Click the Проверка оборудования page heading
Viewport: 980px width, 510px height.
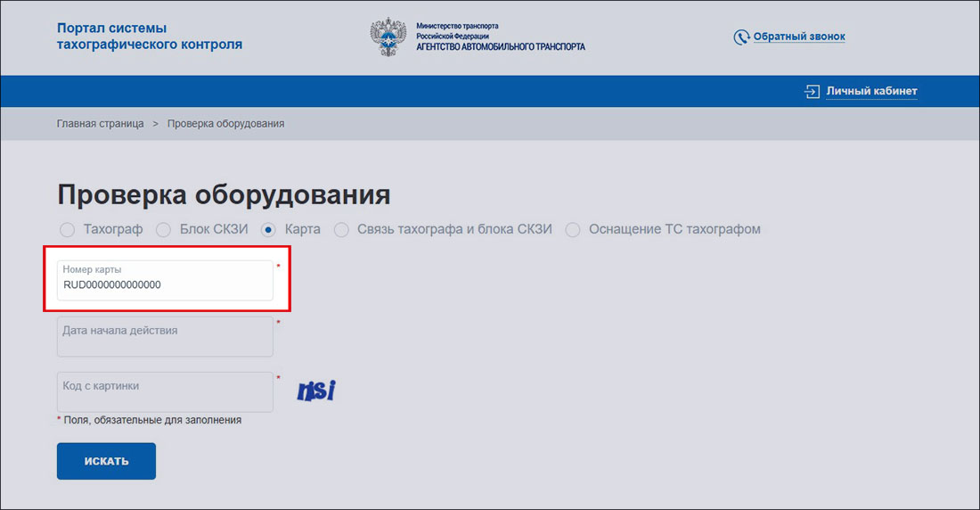[x=224, y=194]
